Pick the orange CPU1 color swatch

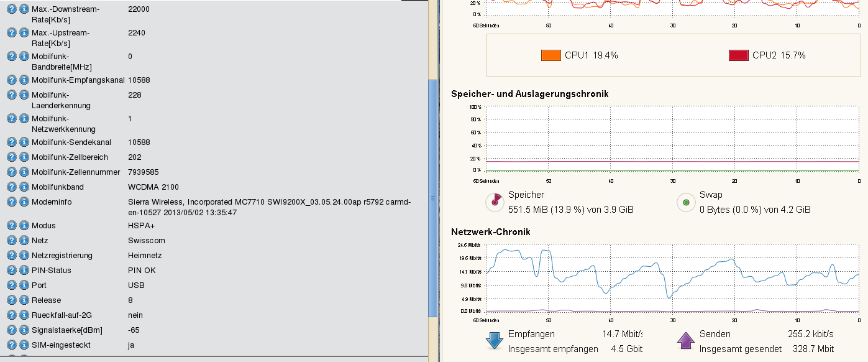click(x=550, y=55)
